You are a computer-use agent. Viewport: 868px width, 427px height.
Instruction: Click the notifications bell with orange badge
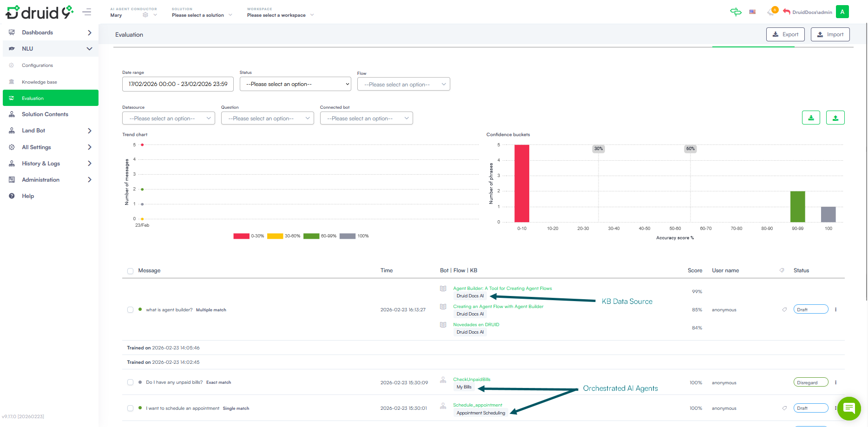point(771,12)
